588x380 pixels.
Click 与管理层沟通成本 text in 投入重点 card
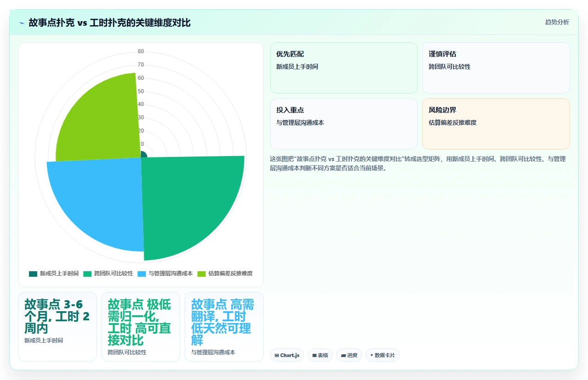click(x=300, y=123)
